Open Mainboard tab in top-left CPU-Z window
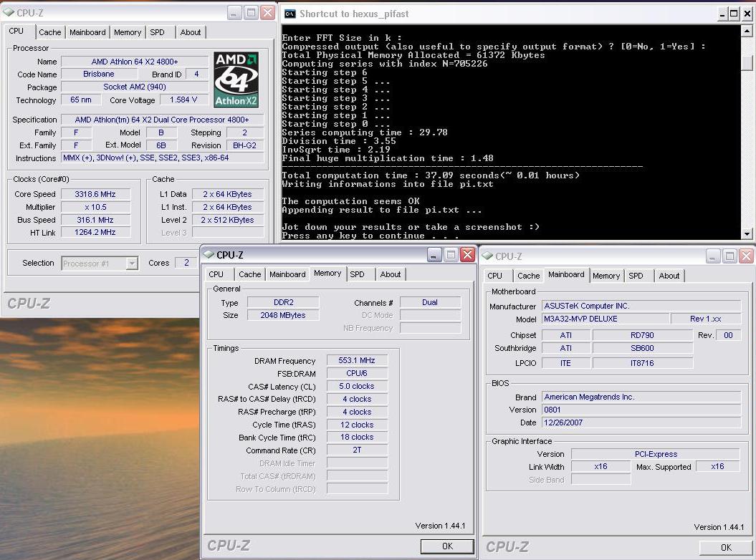Screen dimensions: 756x560 87,32
